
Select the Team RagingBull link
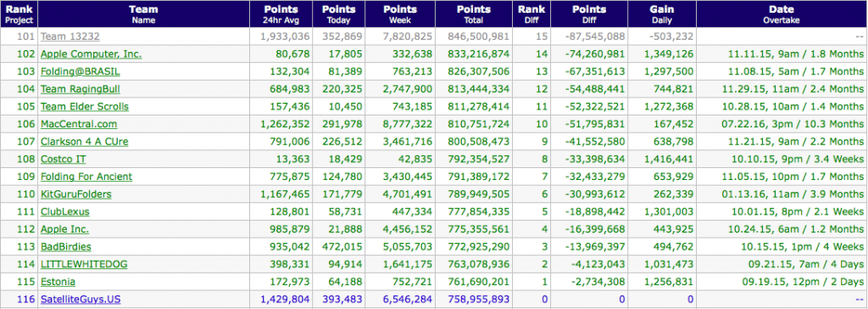[81, 89]
